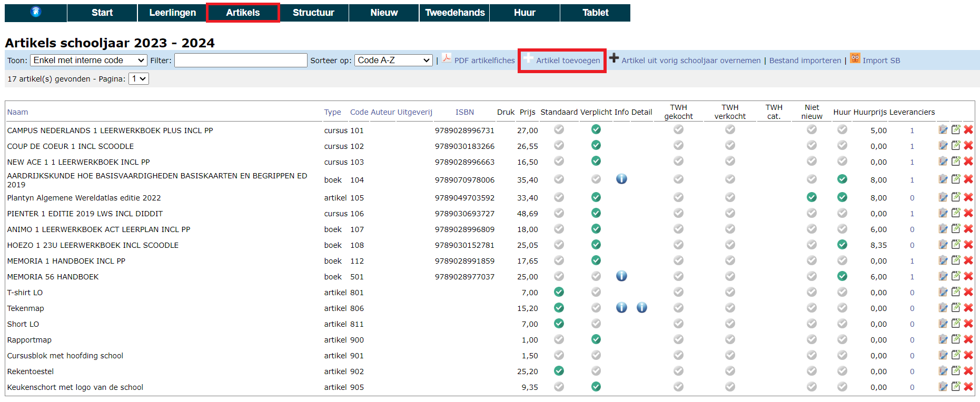Toggle the Verplicht check for CAMPUS NEDERLANDS 1
Image resolution: width=980 pixels, height=402 pixels.
point(596,129)
